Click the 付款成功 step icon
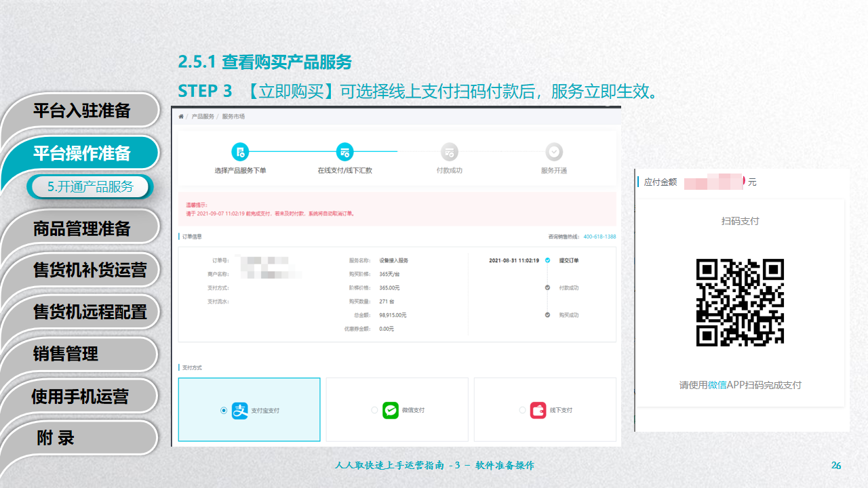Screen dimensions: 868x488 point(449,152)
